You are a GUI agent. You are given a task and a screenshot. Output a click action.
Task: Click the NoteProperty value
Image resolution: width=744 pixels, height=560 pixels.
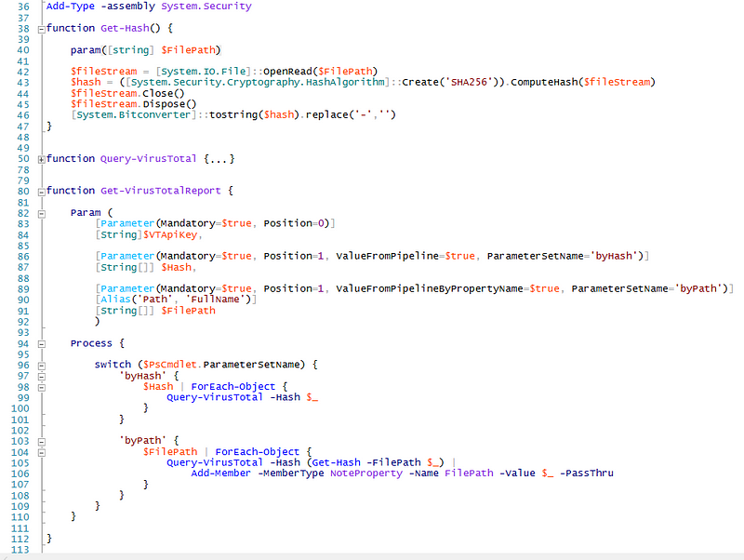365,473
